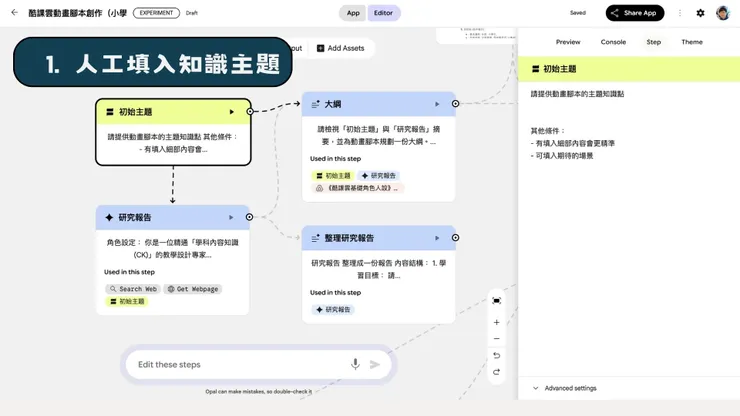Expand Advanced settings

coord(564,388)
